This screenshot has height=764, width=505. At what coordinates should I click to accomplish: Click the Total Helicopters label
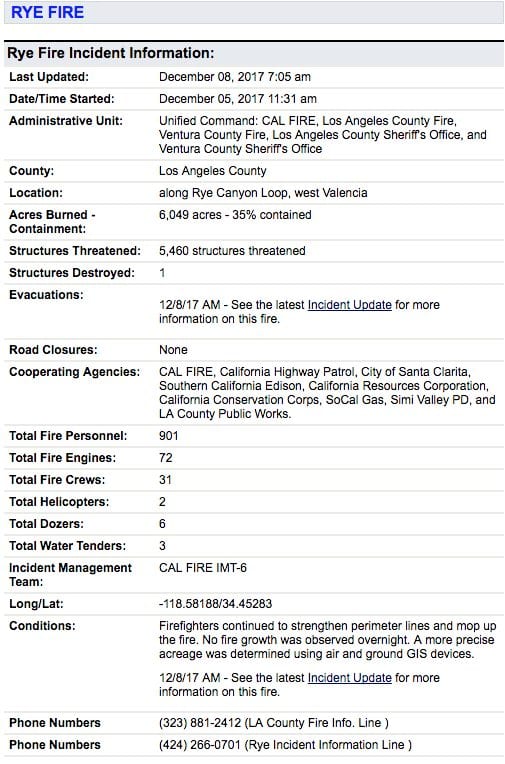pos(59,502)
